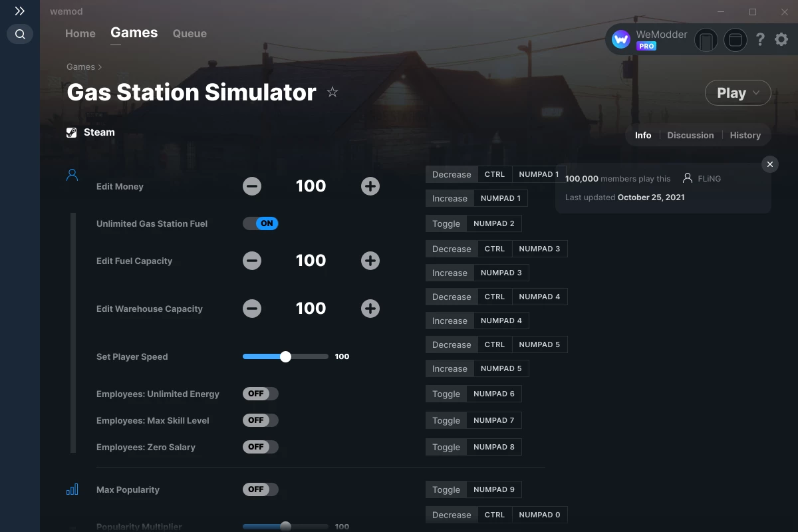Click the FLiNG creator profile icon
Image resolution: width=798 pixels, height=532 pixels.
(687, 178)
